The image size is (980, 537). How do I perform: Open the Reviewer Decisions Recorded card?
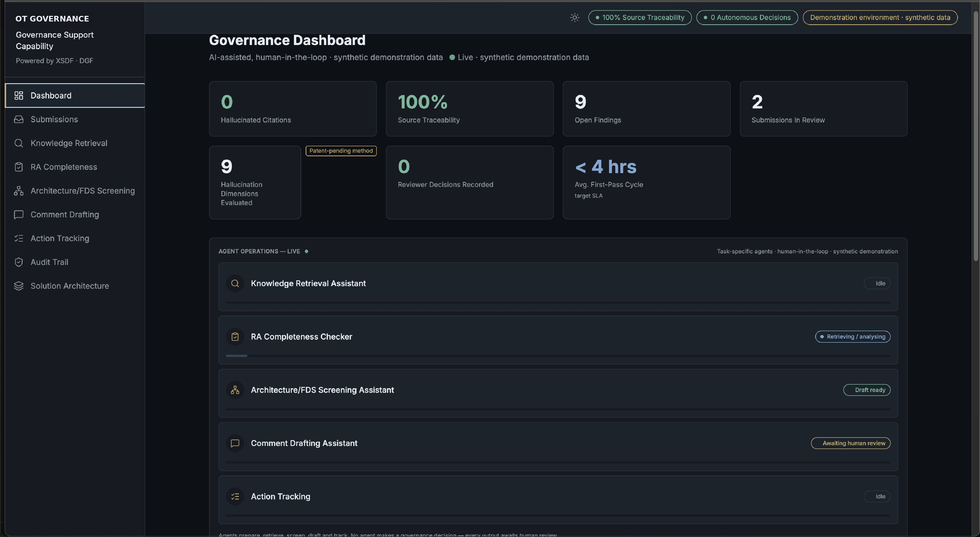click(x=469, y=182)
